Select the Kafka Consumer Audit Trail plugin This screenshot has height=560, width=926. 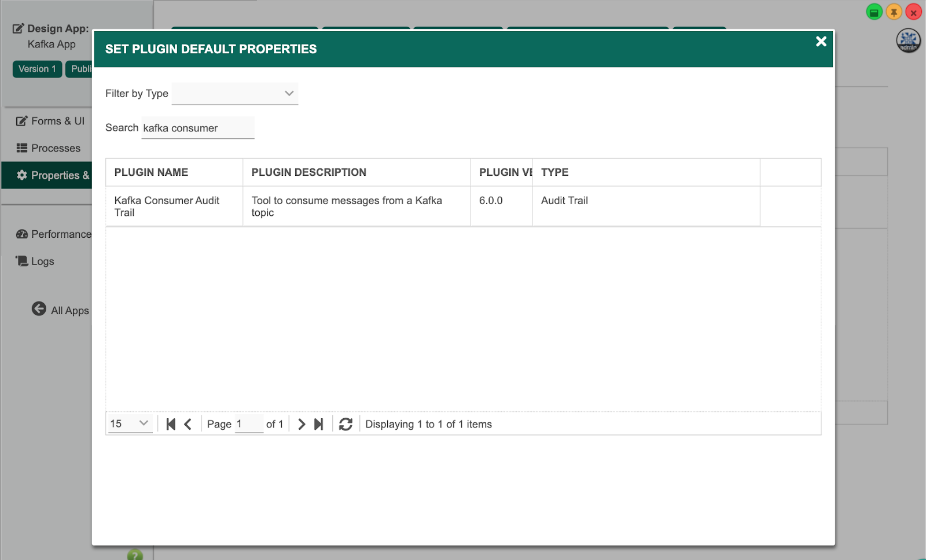click(174, 207)
